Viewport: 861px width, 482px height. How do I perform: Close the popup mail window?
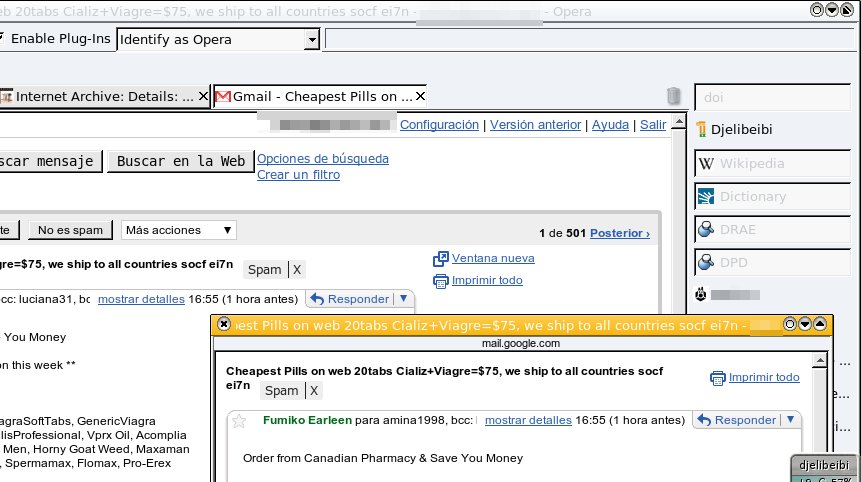pyautogui.click(x=223, y=324)
